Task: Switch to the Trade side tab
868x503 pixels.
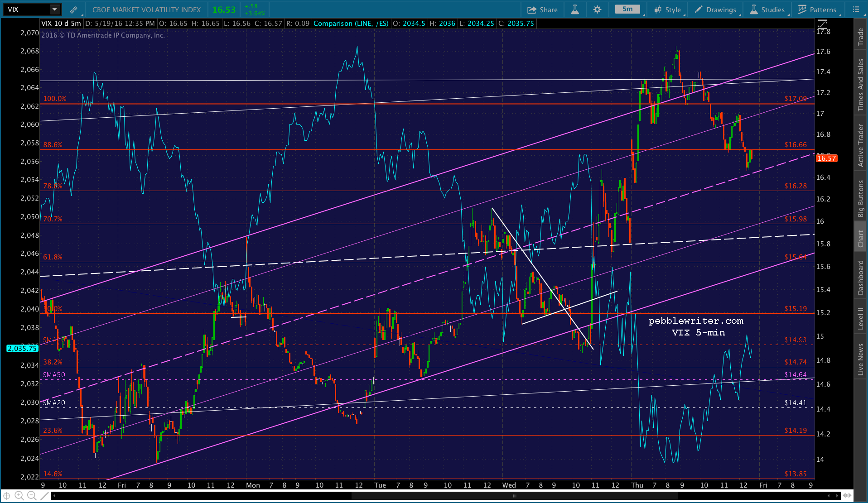Action: 860,37
